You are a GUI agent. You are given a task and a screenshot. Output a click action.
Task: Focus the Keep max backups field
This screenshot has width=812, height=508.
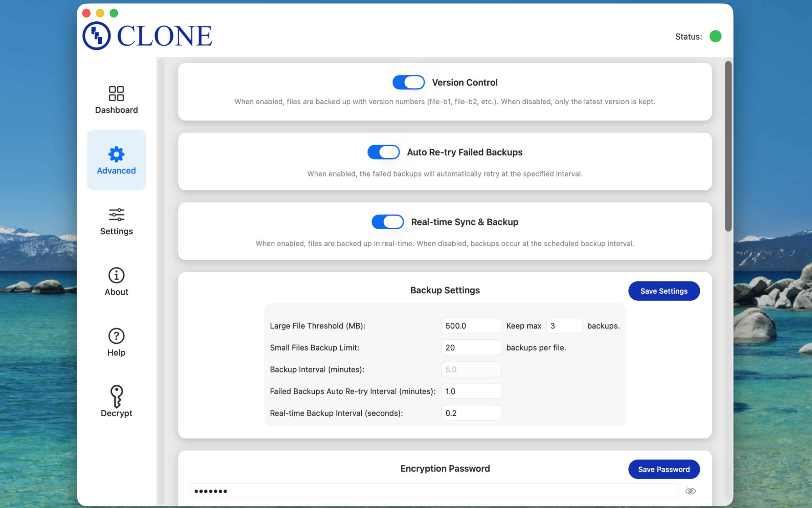[x=564, y=326]
